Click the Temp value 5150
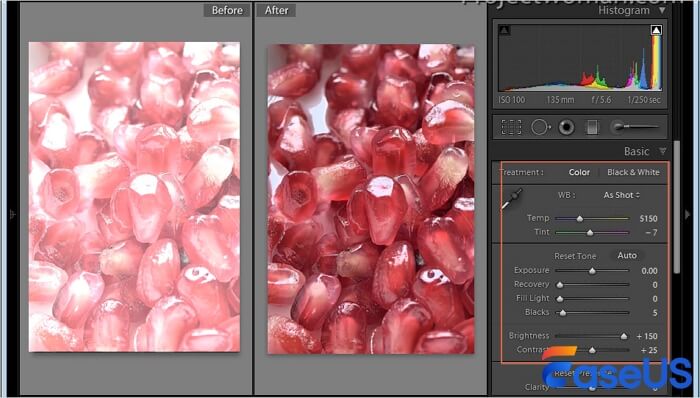The image size is (700, 398). coord(648,219)
